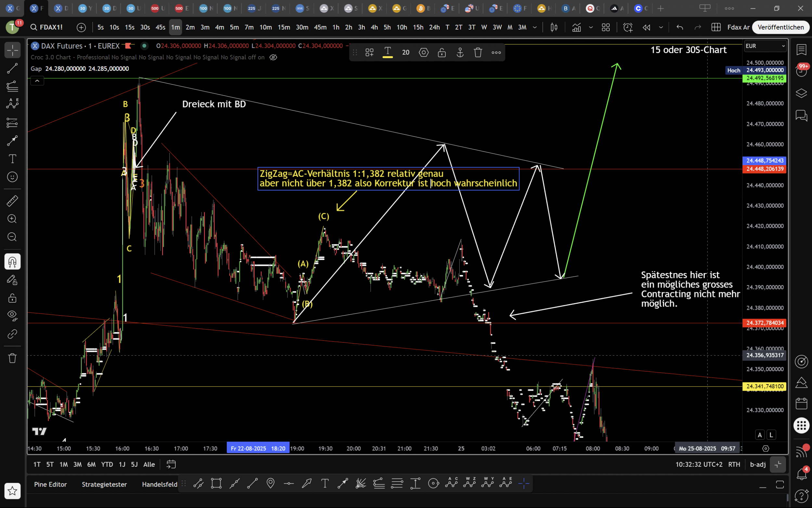This screenshot has width=812, height=508.
Task: Open the emoji sticker tool
Action: coord(12,177)
